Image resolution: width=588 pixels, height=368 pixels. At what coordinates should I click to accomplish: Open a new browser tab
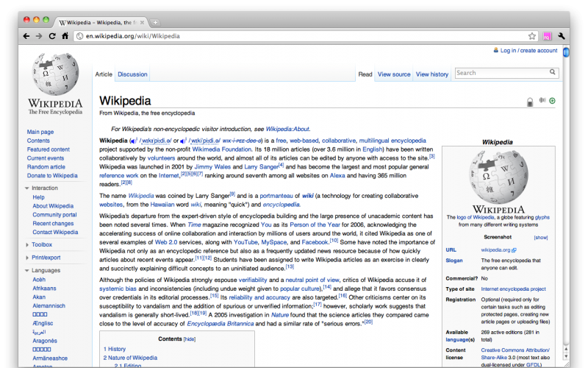click(x=155, y=23)
